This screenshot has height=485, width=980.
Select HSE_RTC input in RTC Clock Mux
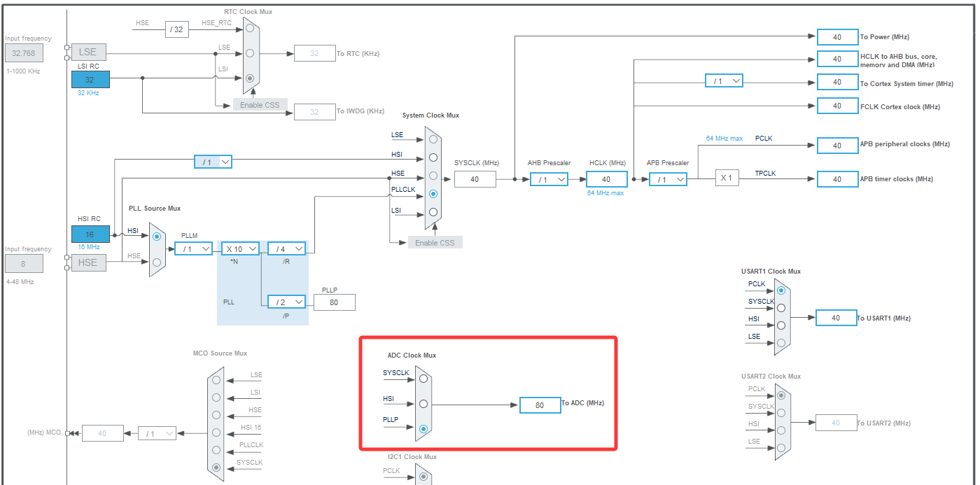click(249, 28)
